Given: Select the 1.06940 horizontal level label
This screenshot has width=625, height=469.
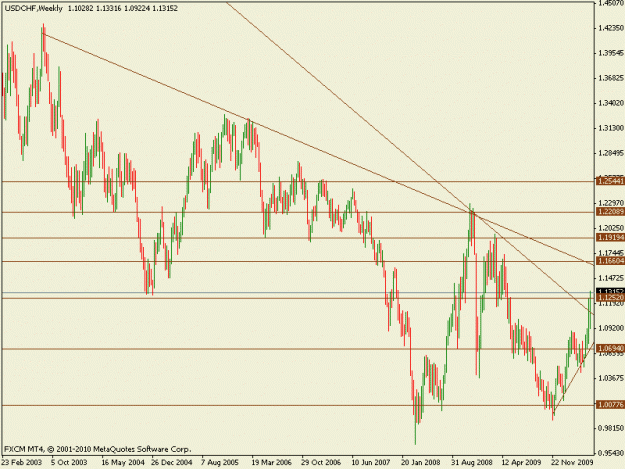Looking at the screenshot, I should pos(610,348).
